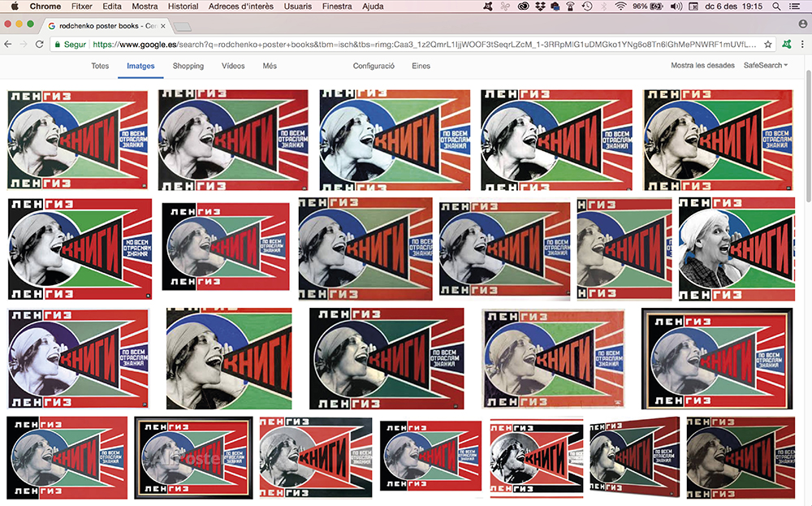Click the forward arrow button

tap(24, 45)
